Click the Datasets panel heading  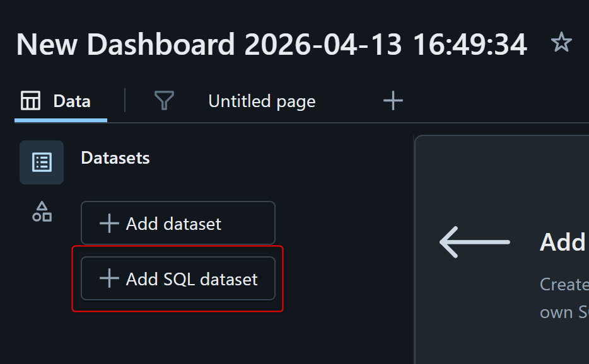point(115,157)
